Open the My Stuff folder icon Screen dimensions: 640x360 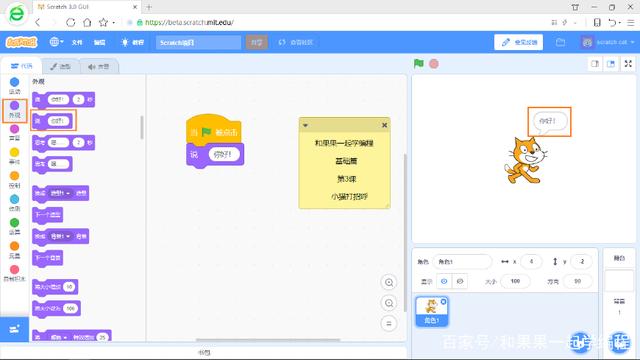(560, 42)
